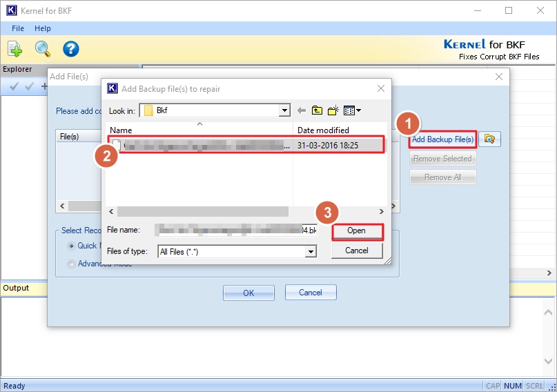Viewport: 557px width, 392px height.
Task: Go up one folder level icon
Action: [x=317, y=110]
